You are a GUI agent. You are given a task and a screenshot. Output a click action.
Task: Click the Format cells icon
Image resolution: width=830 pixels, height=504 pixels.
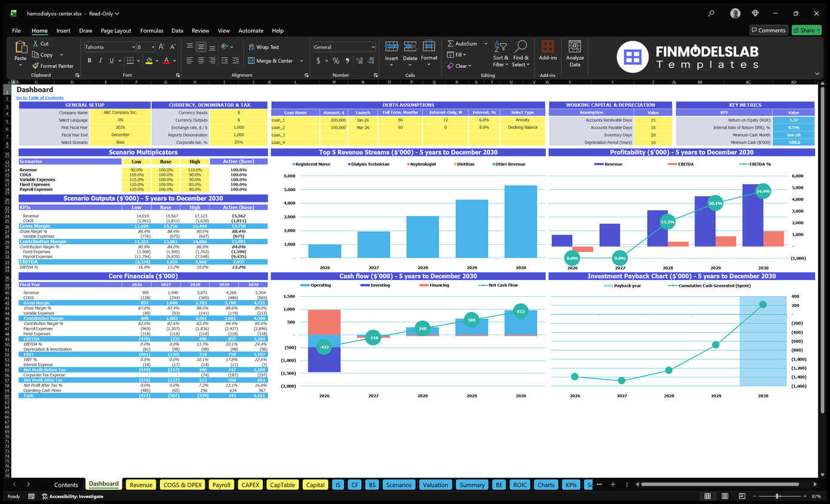[429, 47]
